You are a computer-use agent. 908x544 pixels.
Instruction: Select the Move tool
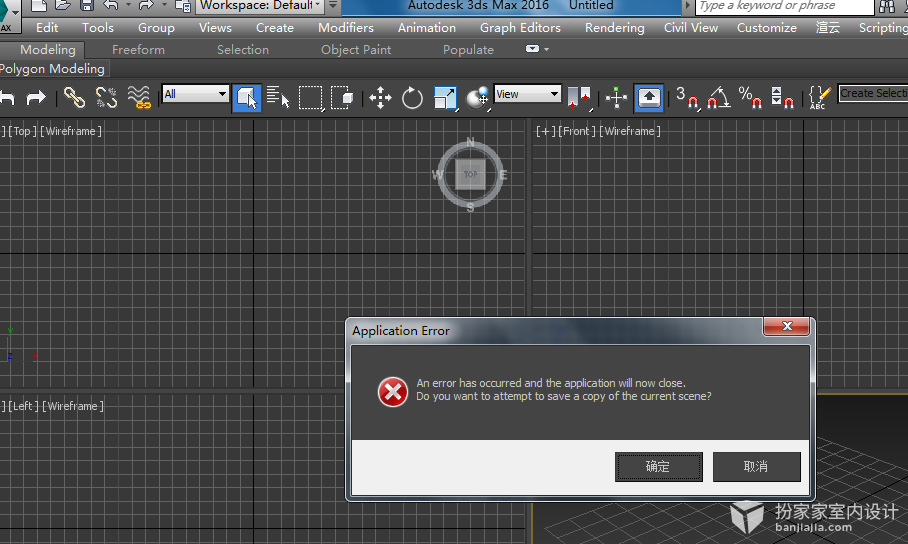(380, 97)
